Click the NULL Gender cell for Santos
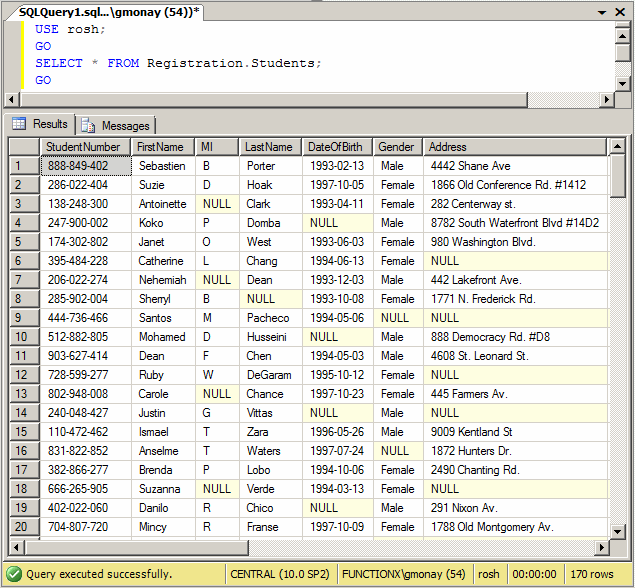Viewport: 635px width, 588px height. (398, 318)
